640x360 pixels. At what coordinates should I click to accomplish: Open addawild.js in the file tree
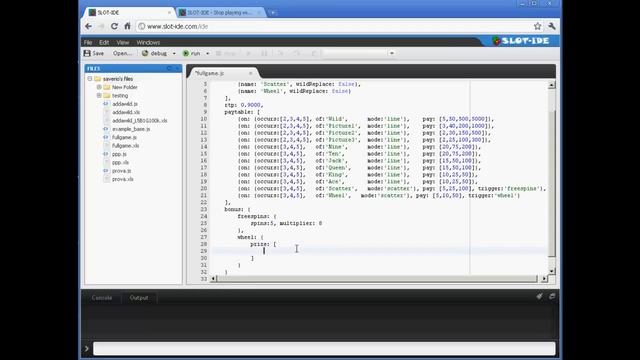124,104
